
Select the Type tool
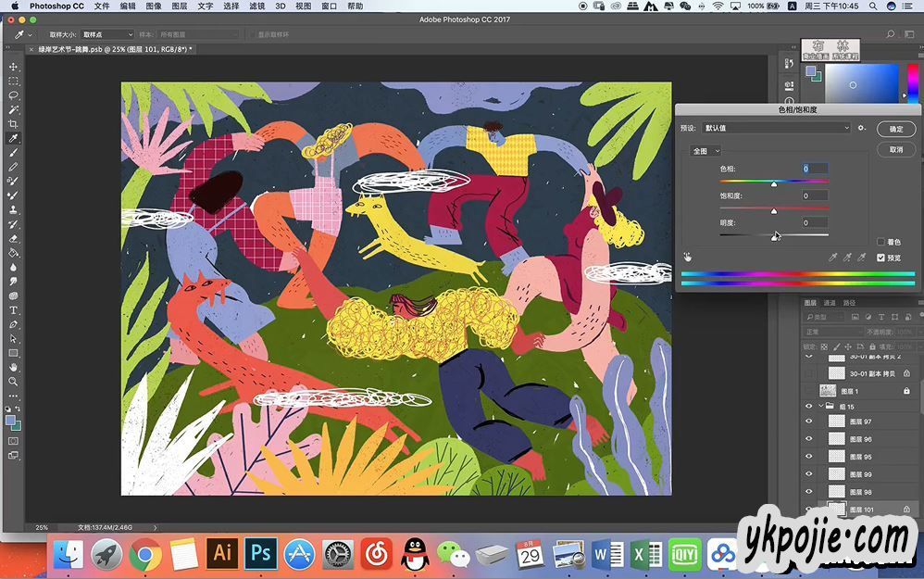[13, 310]
